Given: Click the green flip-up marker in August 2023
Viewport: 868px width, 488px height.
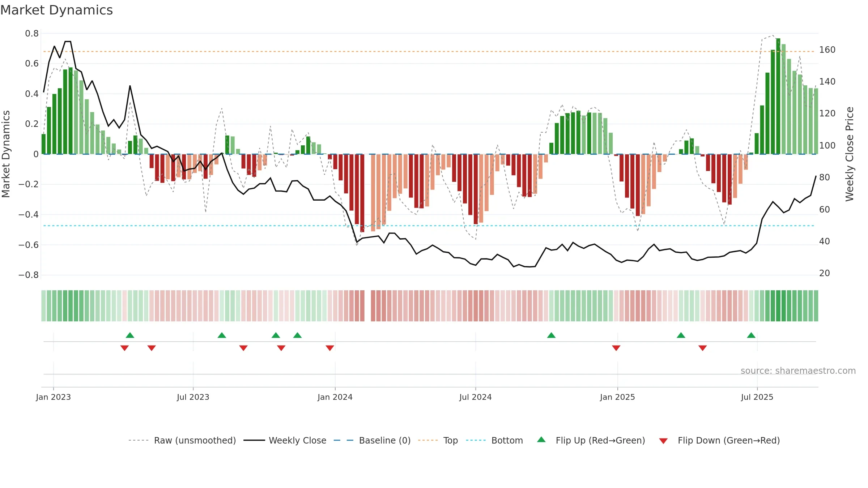Looking at the screenshot, I should pyautogui.click(x=222, y=335).
